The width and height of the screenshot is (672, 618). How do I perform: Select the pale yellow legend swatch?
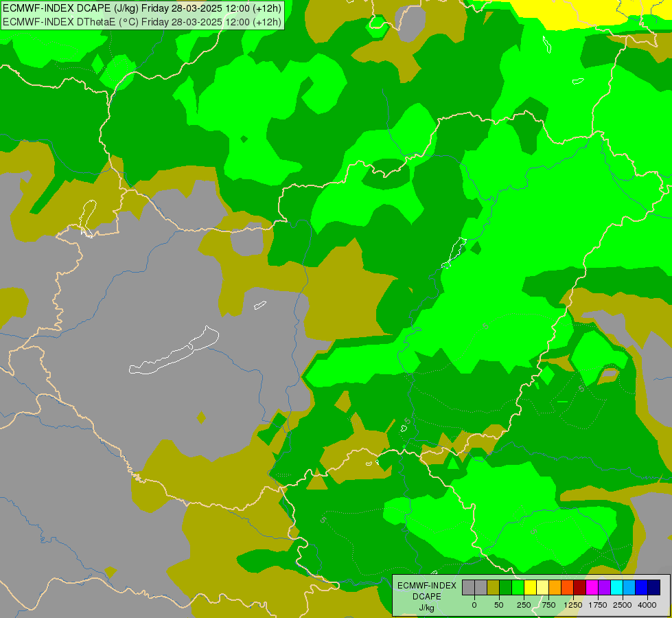coord(542,587)
